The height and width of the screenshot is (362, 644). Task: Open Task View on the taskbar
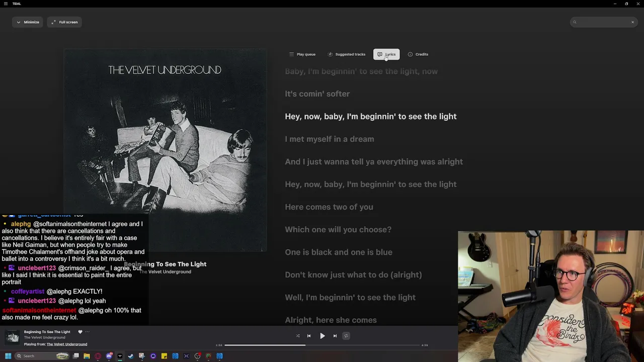tap(76, 356)
